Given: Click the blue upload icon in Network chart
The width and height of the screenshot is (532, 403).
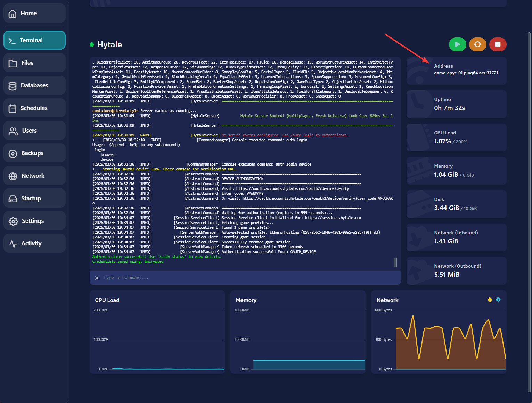Looking at the screenshot, I should [498, 300].
